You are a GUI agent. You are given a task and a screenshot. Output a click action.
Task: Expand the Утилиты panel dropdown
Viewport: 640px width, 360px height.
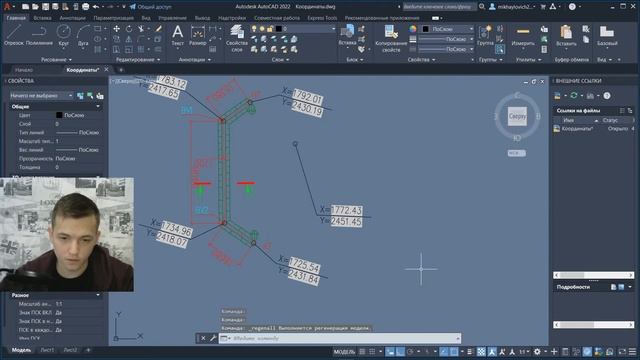[528, 60]
